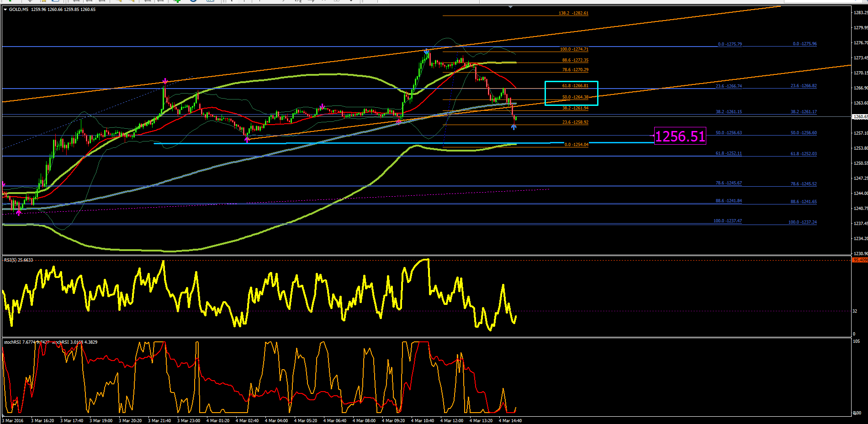Click the blue Fibonacci label 78.6 -1245.67
Viewport: 868px width, 424px height.
[729, 183]
